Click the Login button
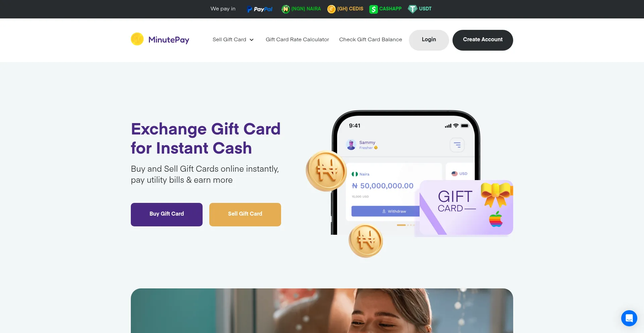The height and width of the screenshot is (333, 644). (x=429, y=40)
